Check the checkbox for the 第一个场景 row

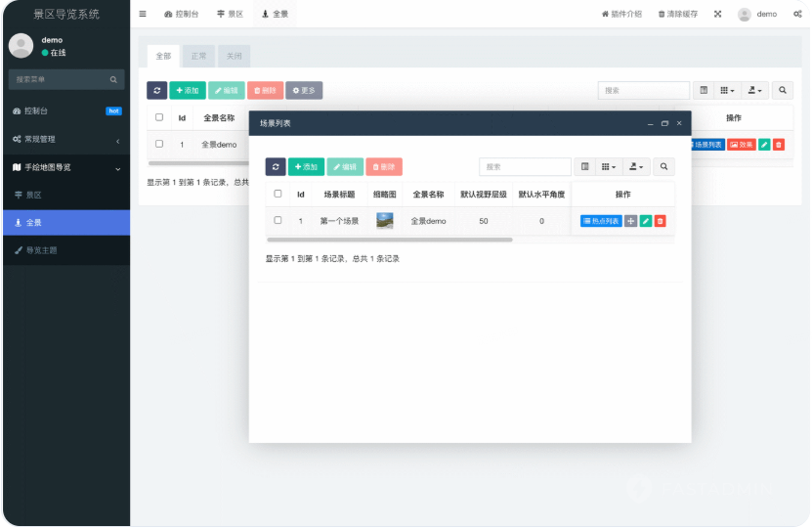coord(278,221)
